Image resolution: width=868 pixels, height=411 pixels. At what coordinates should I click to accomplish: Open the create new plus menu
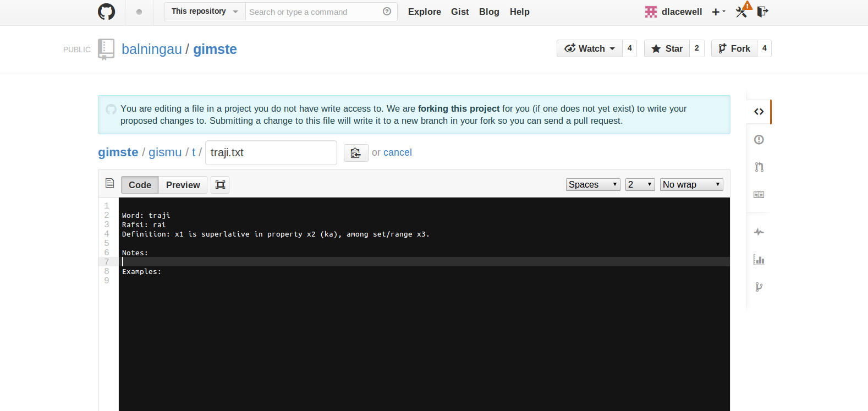coord(718,12)
